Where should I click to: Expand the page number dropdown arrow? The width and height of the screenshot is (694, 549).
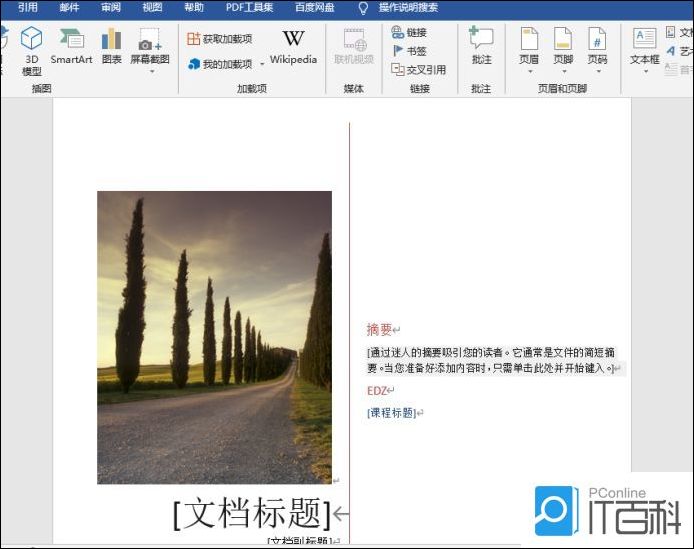598,71
